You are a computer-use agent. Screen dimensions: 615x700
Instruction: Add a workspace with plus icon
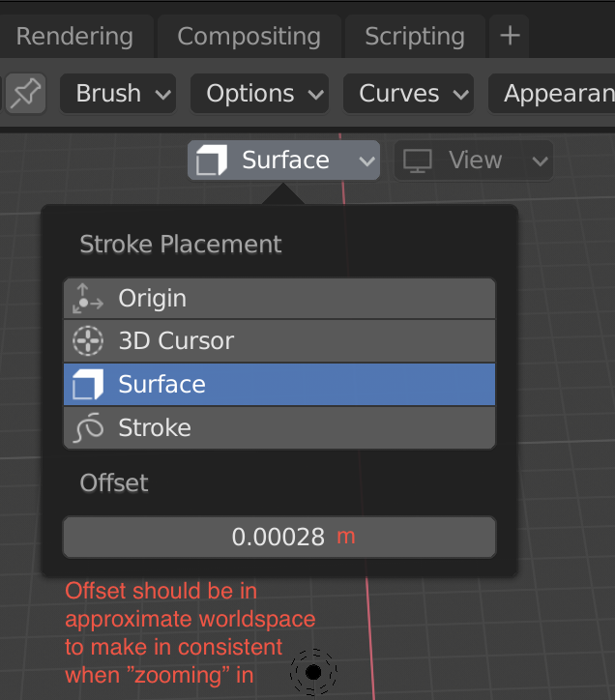pyautogui.click(x=510, y=36)
